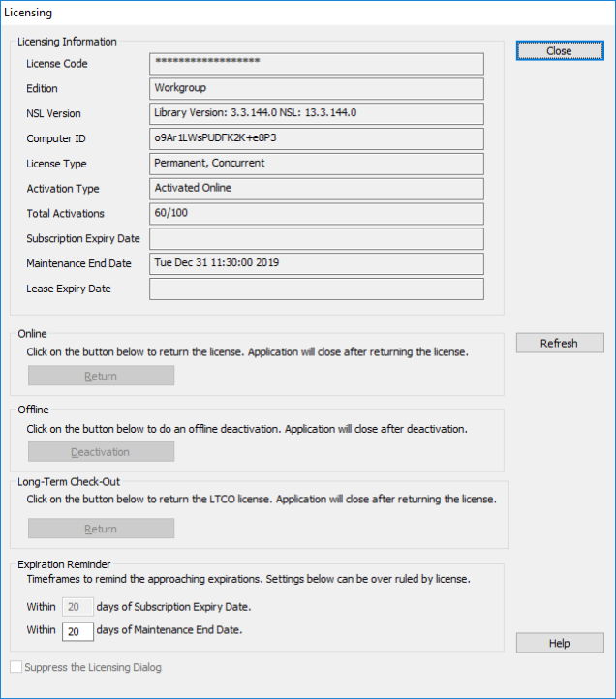The image size is (616, 699).
Task: Select the Maintenance End Date field
Action: [316, 264]
